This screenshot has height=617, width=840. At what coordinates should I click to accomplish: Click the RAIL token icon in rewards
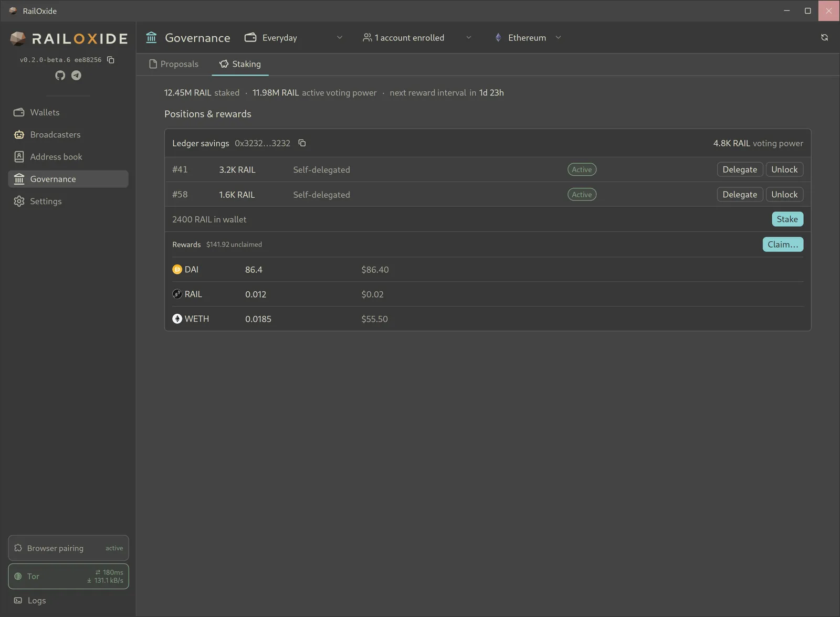177,294
